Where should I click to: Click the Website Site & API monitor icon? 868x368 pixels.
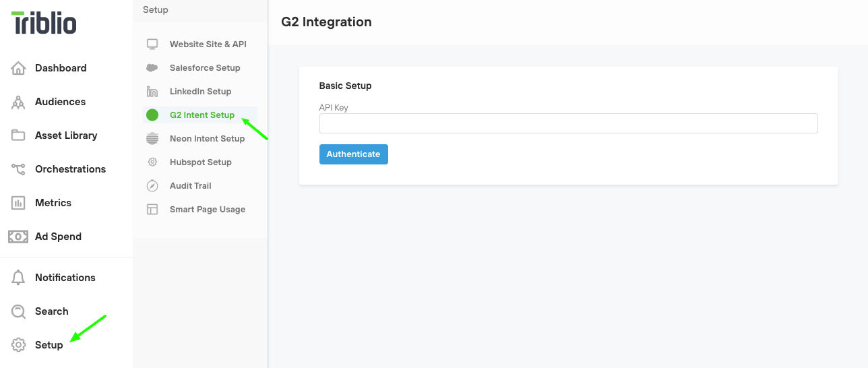[152, 44]
